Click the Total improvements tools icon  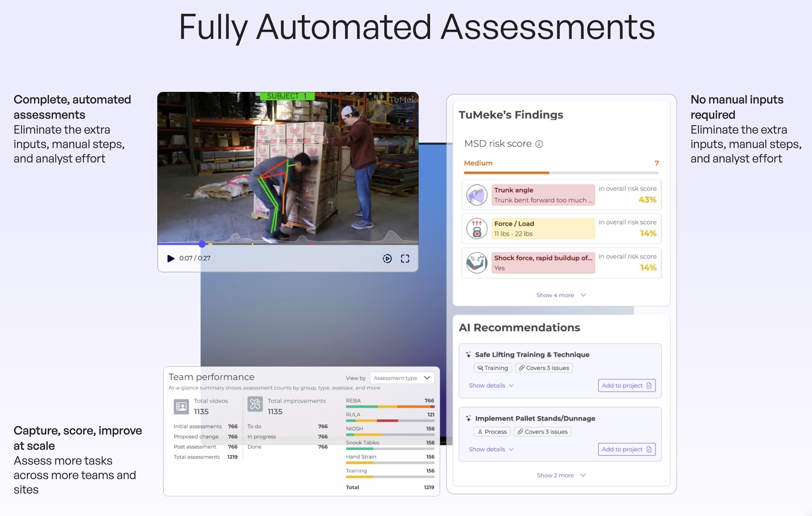pos(255,404)
